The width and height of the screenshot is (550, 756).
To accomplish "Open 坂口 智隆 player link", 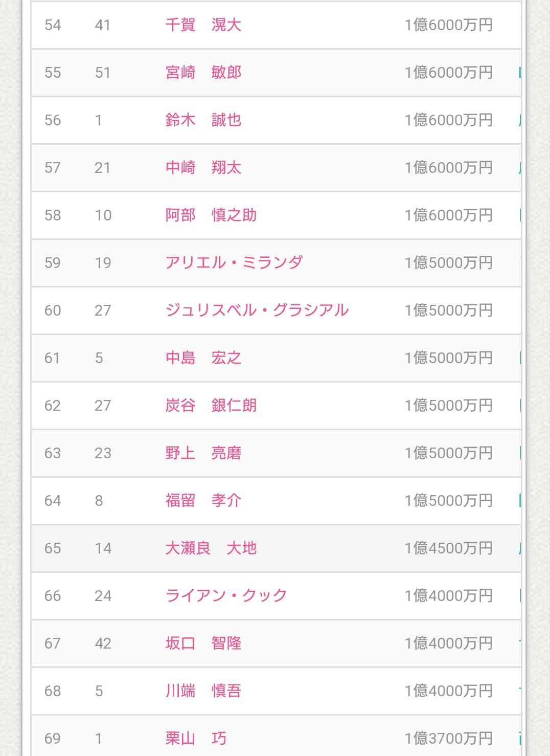I will 203,643.
